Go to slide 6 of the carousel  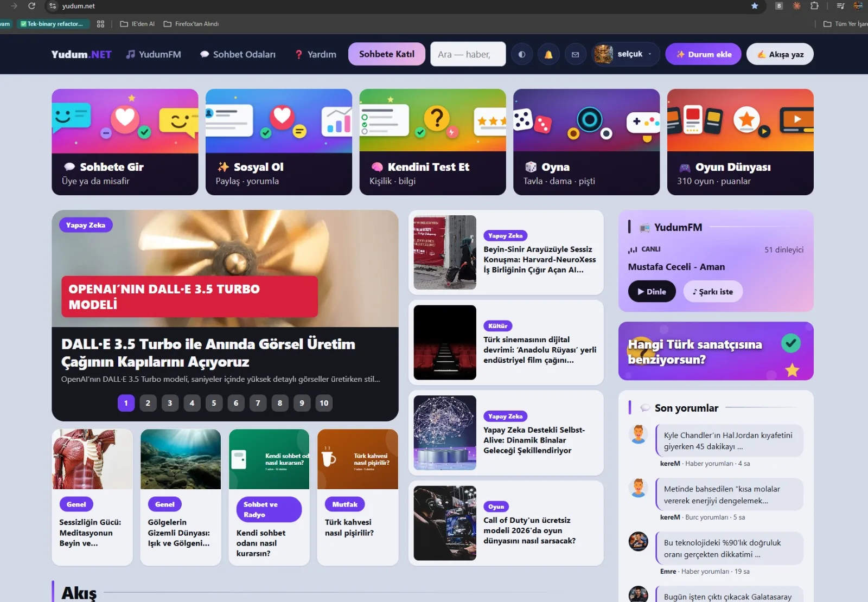click(x=236, y=403)
